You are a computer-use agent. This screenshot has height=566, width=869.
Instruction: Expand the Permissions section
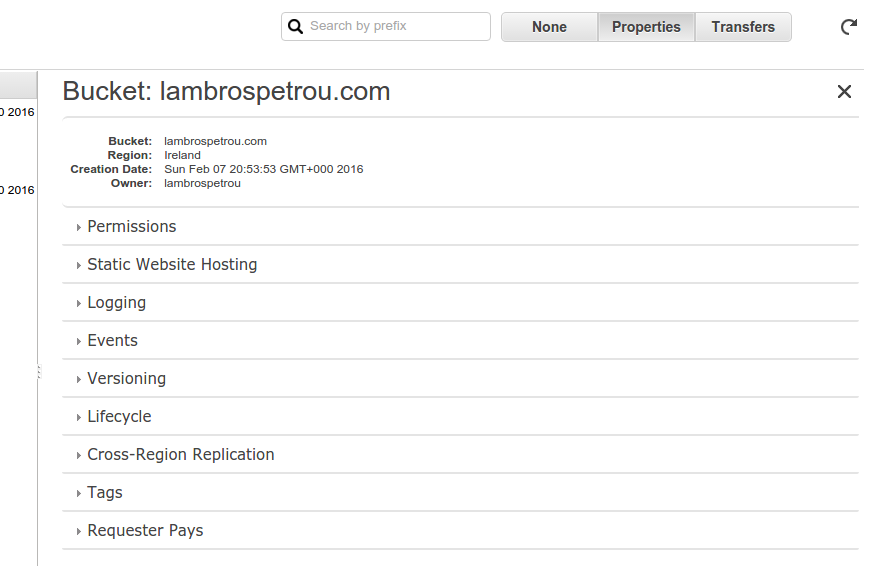point(132,227)
